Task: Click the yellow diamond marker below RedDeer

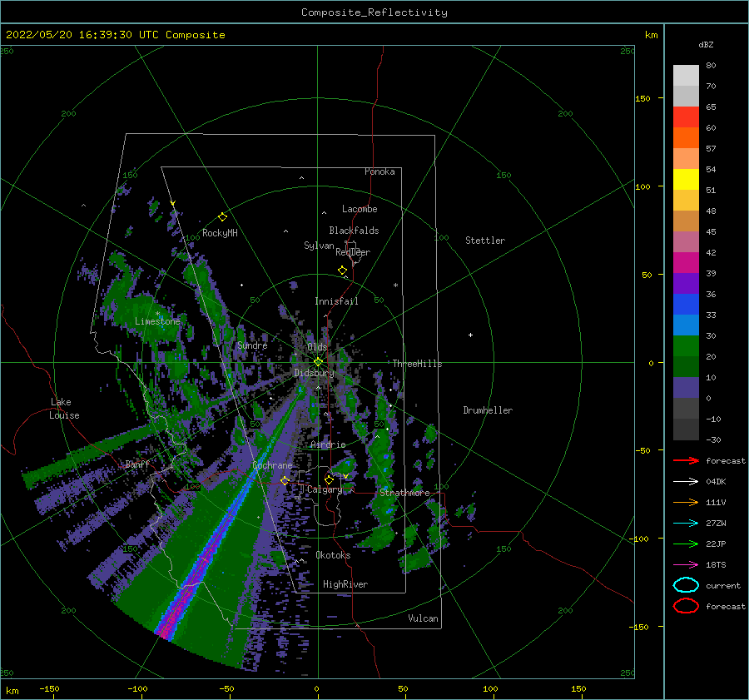Action: 343,270
